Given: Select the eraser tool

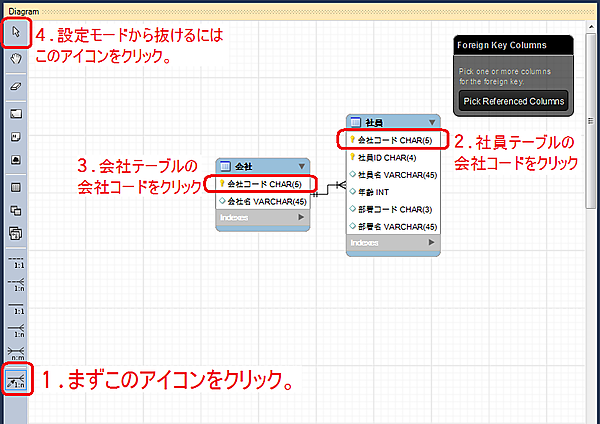Looking at the screenshot, I should click(16, 87).
